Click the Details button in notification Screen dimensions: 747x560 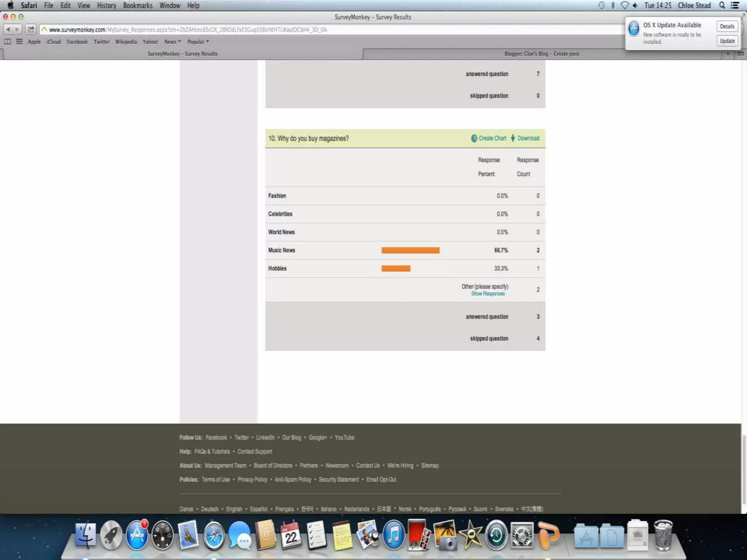point(727,26)
